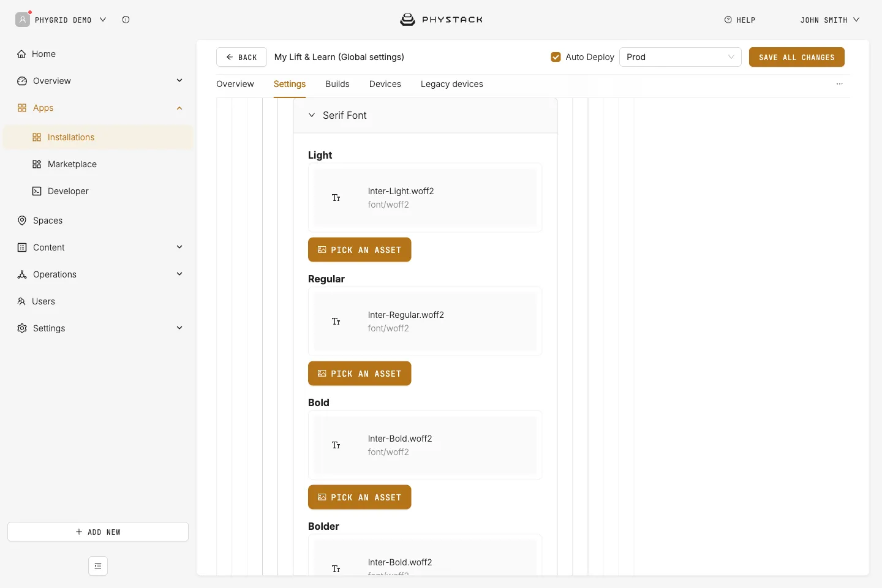Open Installations in the sidebar

pos(98,137)
